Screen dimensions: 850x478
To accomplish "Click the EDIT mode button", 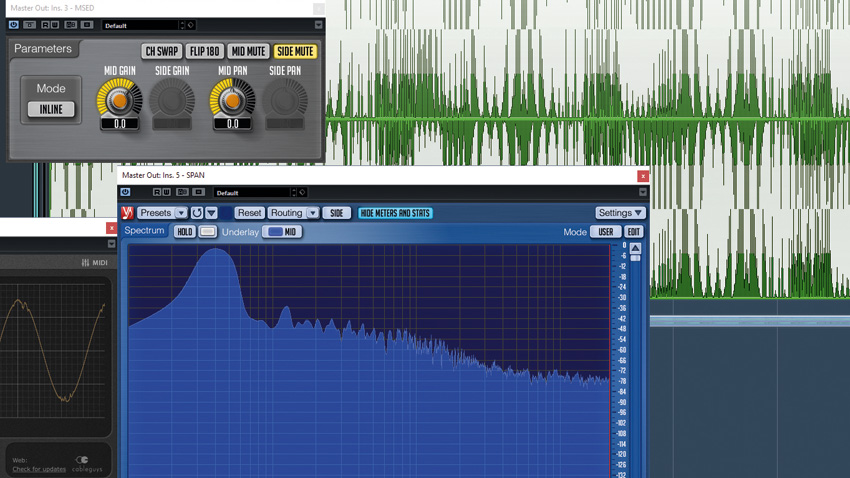I will [x=633, y=232].
